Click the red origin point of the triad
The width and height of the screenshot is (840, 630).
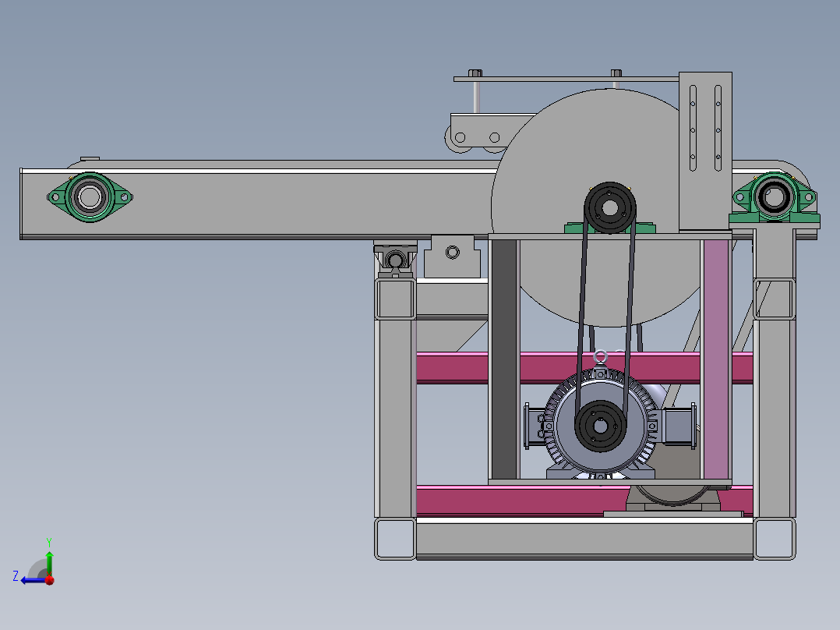click(50, 580)
